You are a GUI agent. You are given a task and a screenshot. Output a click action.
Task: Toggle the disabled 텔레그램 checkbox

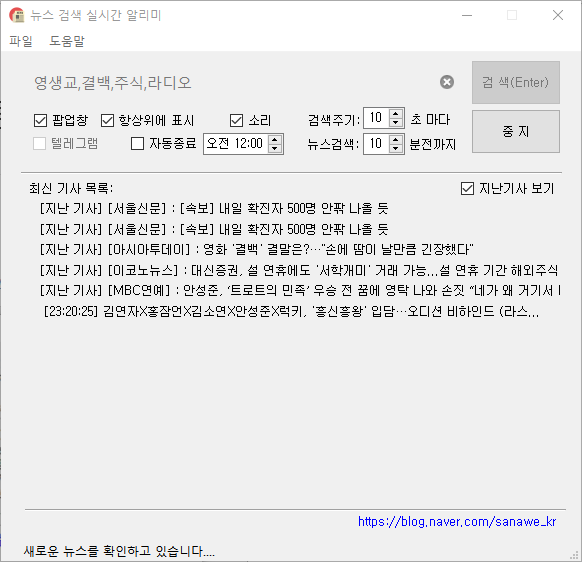coord(39,144)
